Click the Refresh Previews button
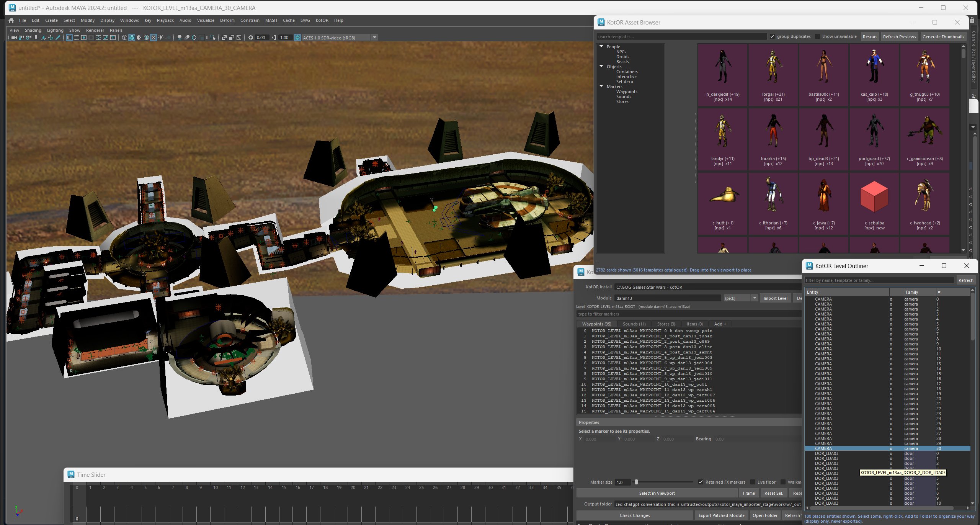980x525 pixels. coord(899,37)
